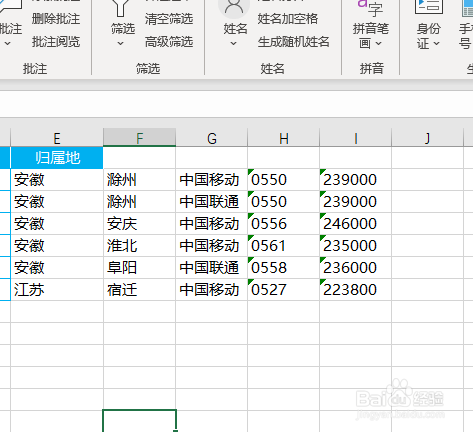Select 安徽 in the 淮北 row
This screenshot has height=432, width=473.
click(x=57, y=246)
